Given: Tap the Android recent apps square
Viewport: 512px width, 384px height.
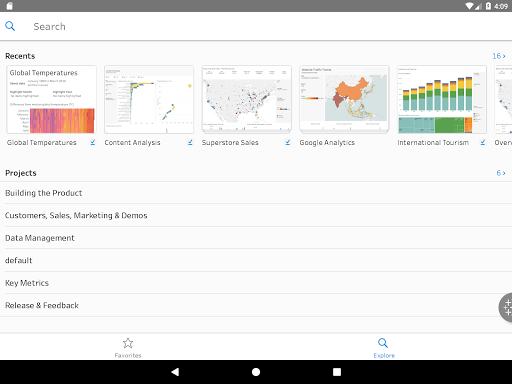Looking at the screenshot, I should 337,372.
